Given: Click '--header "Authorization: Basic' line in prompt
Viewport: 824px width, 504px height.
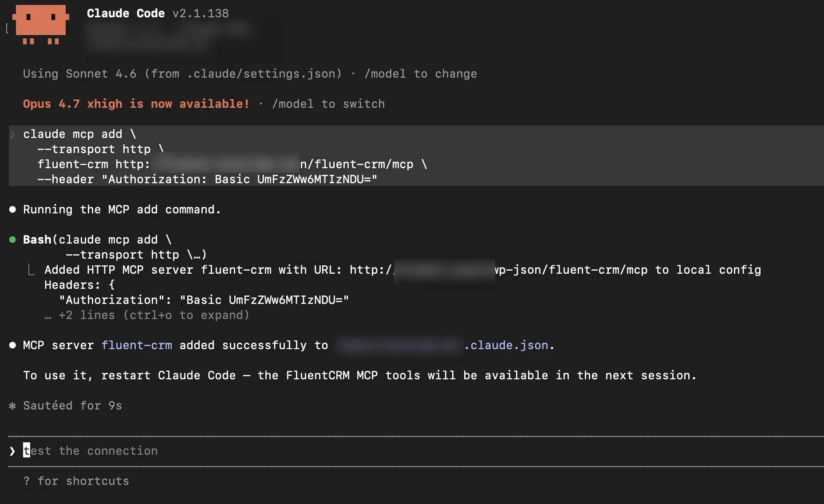Looking at the screenshot, I should pyautogui.click(x=207, y=179).
